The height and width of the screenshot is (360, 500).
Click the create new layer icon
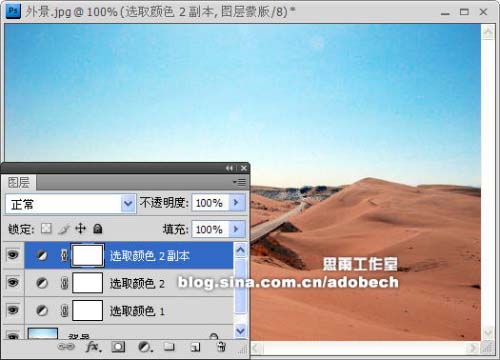click(195, 347)
